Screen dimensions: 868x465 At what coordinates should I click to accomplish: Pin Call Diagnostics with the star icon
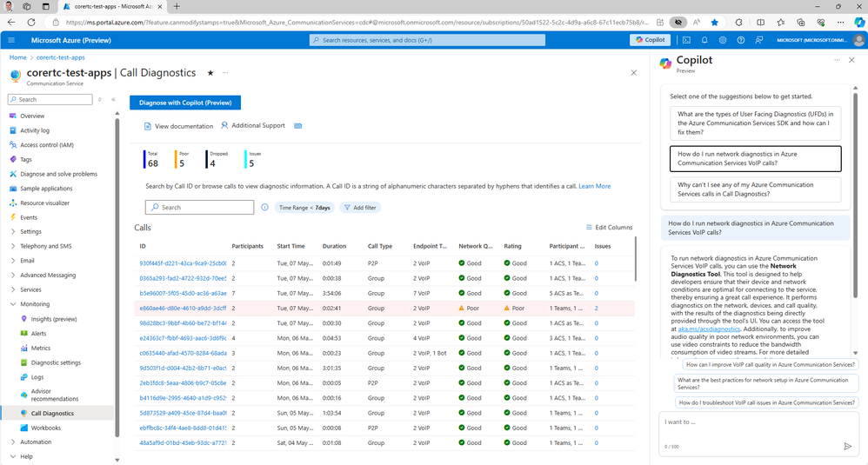(210, 73)
